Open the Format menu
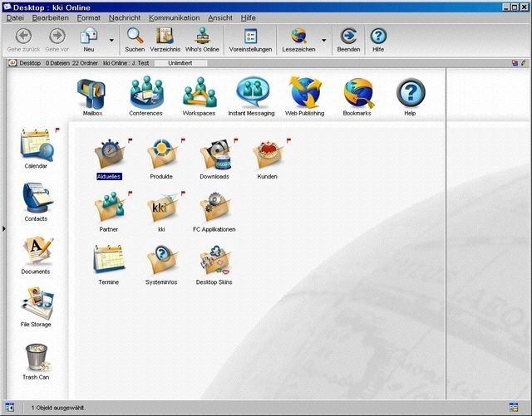Image resolution: width=532 pixels, height=416 pixels. tap(89, 18)
